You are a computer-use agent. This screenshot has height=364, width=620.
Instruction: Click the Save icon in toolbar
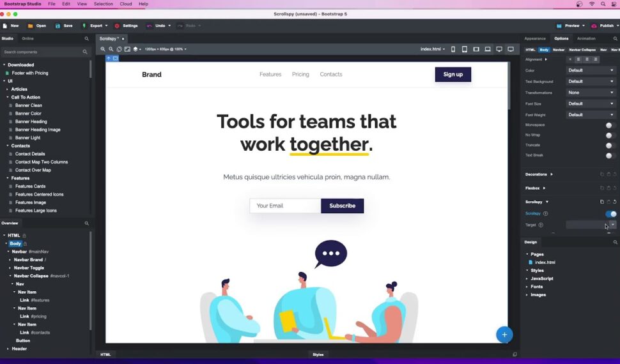click(x=58, y=26)
